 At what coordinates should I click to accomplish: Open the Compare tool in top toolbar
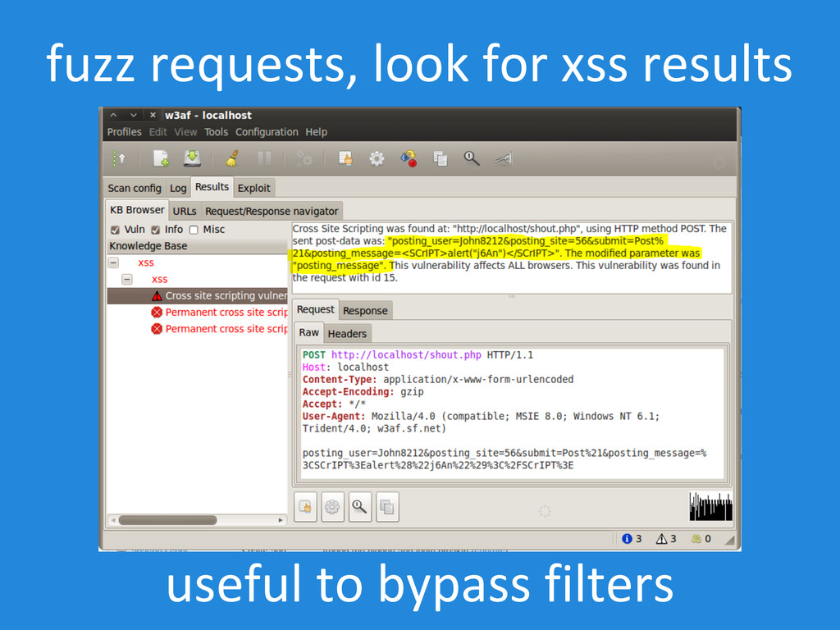pos(440,158)
